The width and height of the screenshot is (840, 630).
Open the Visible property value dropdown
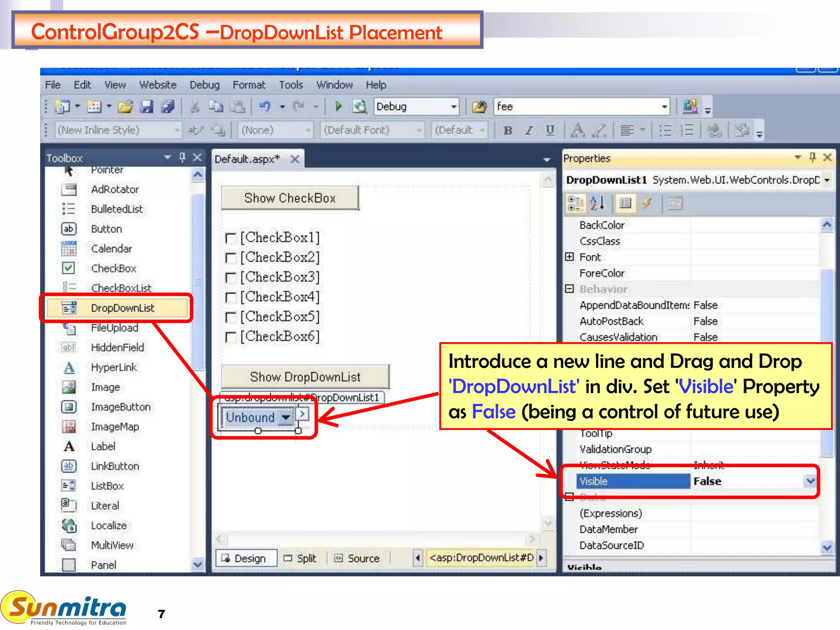(x=810, y=481)
